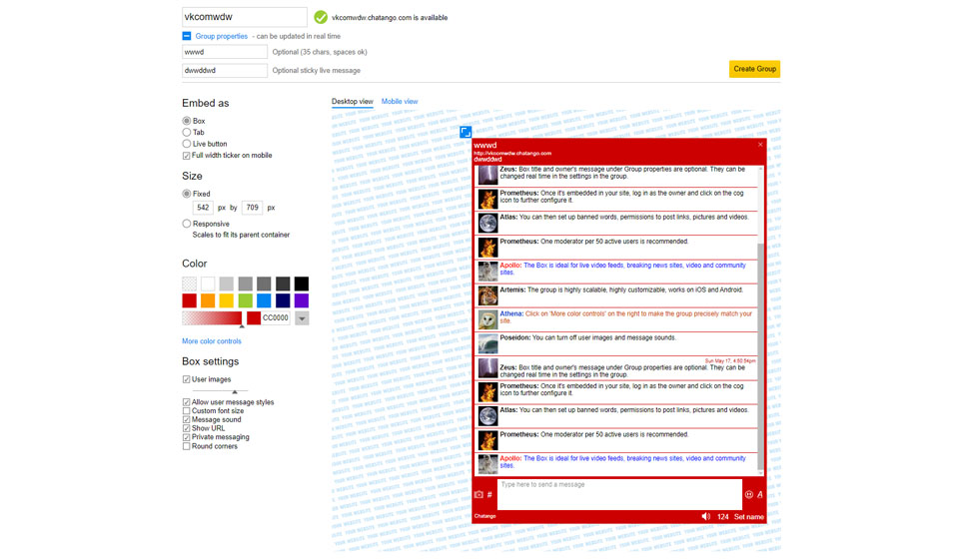This screenshot has height=560, width=959.
Task: Click the smiley emoji icon
Action: click(748, 494)
